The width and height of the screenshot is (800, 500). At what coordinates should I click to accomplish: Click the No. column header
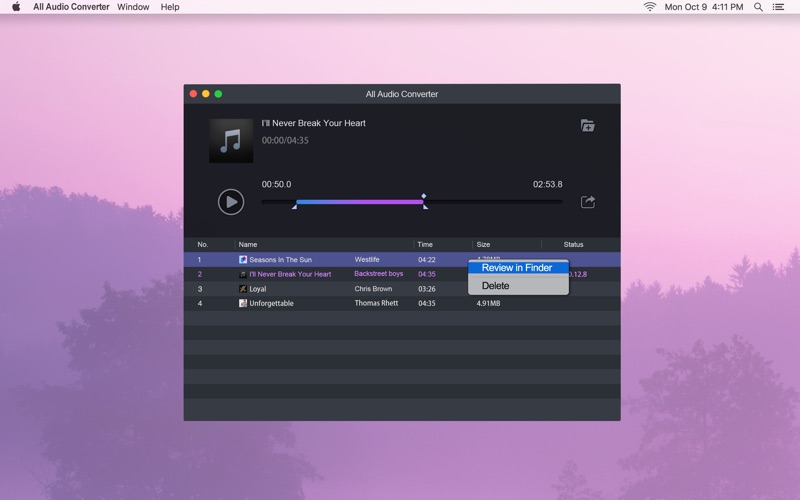[x=203, y=244]
